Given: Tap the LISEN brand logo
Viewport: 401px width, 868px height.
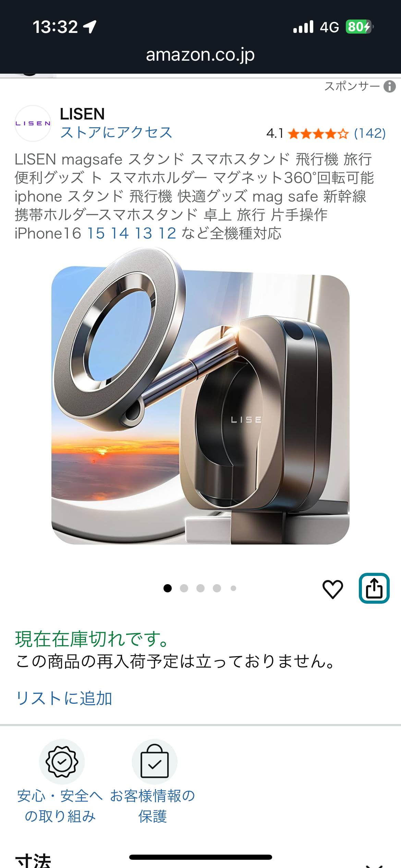Looking at the screenshot, I should 33,123.
